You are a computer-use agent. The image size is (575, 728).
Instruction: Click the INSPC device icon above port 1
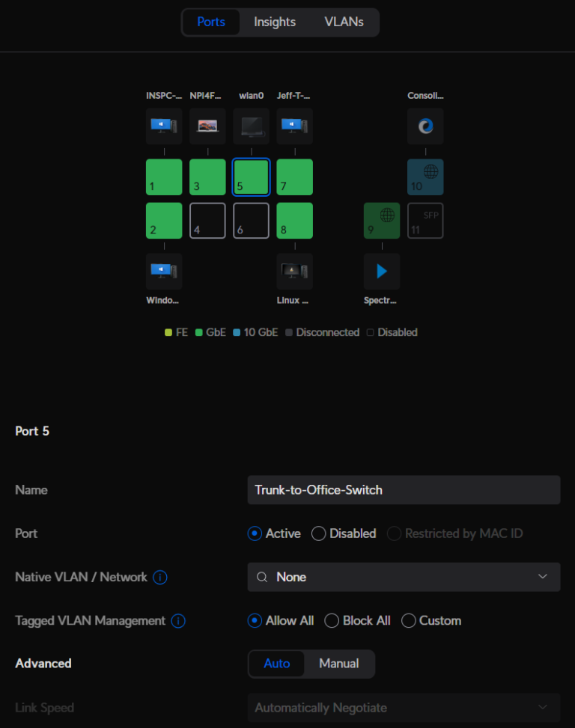pyautogui.click(x=164, y=126)
